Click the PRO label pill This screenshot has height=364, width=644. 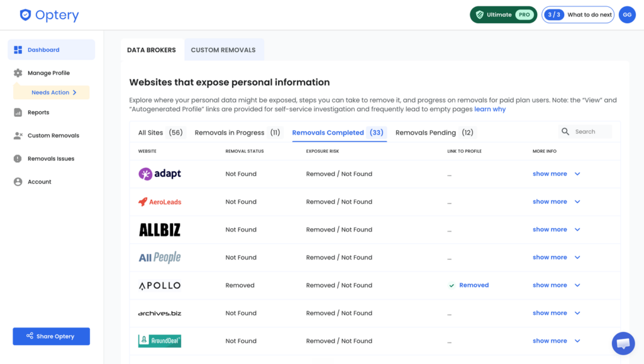[524, 14]
